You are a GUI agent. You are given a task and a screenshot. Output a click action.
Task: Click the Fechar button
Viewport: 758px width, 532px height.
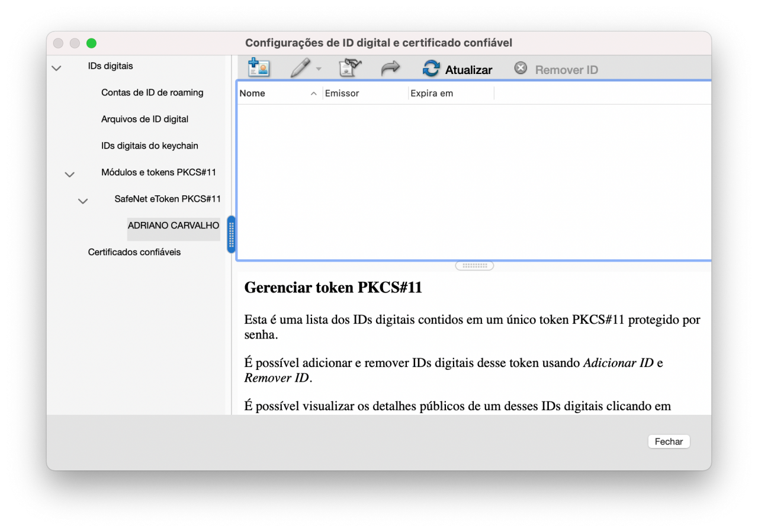click(669, 441)
